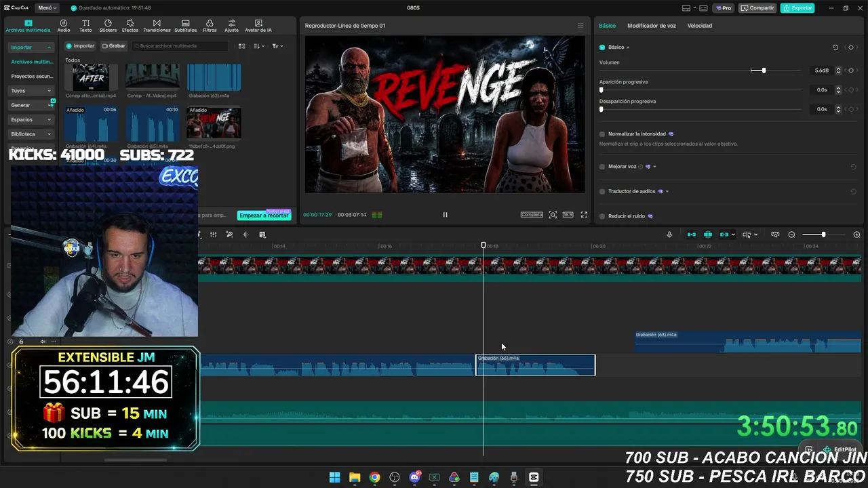
Task: Click the Grabar button
Action: [113, 46]
